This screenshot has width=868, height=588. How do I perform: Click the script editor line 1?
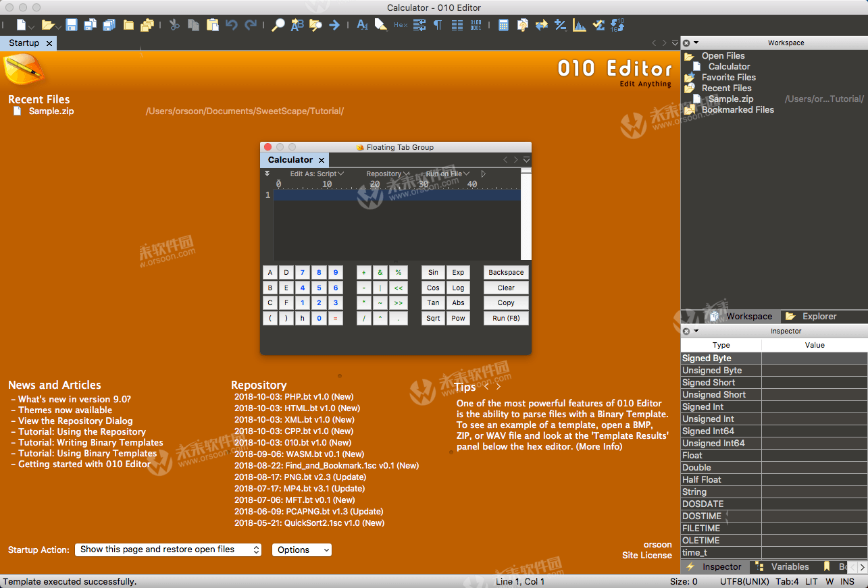coord(397,195)
